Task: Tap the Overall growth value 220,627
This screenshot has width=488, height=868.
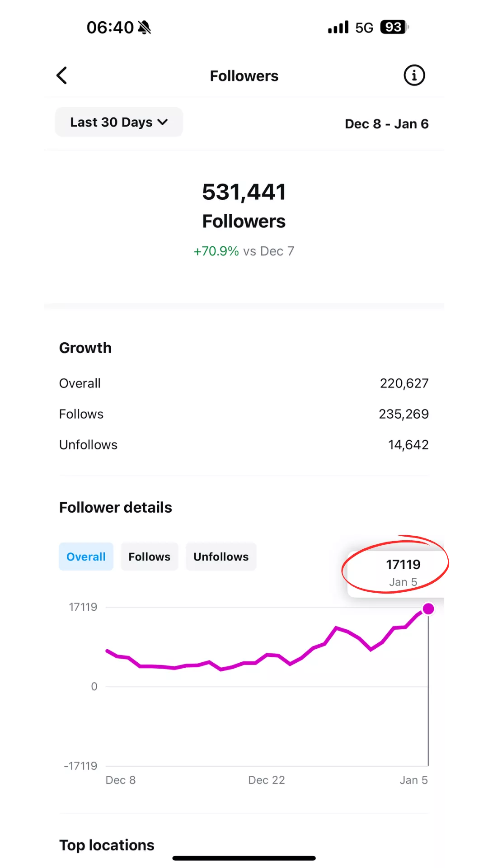Action: (404, 383)
